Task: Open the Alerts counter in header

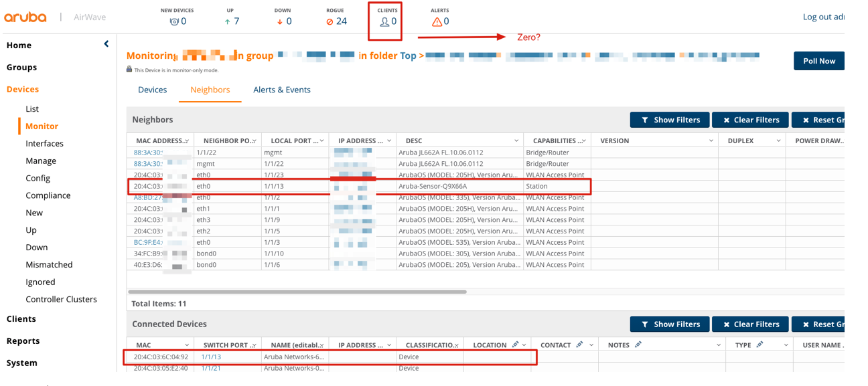Action: pyautogui.click(x=440, y=17)
